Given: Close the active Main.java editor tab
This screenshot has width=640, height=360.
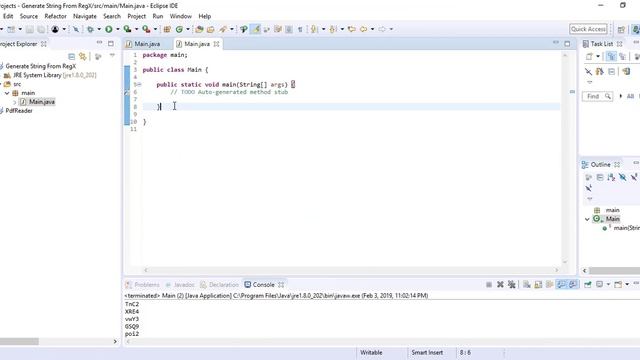Looking at the screenshot, I should [216, 44].
